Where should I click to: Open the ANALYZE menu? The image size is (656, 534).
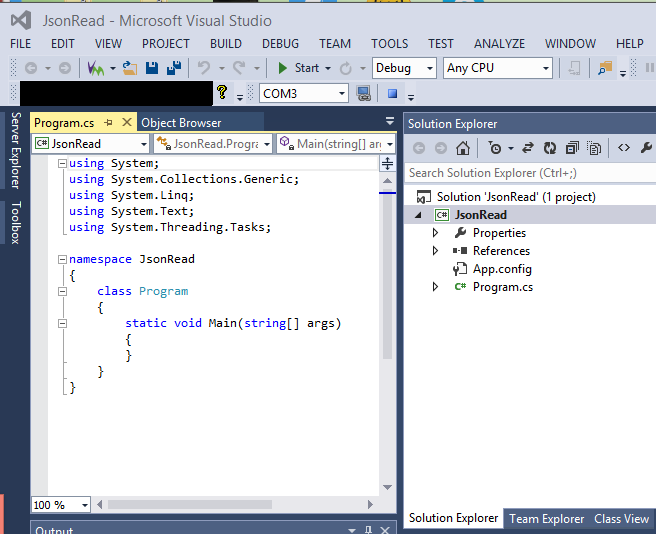499,44
